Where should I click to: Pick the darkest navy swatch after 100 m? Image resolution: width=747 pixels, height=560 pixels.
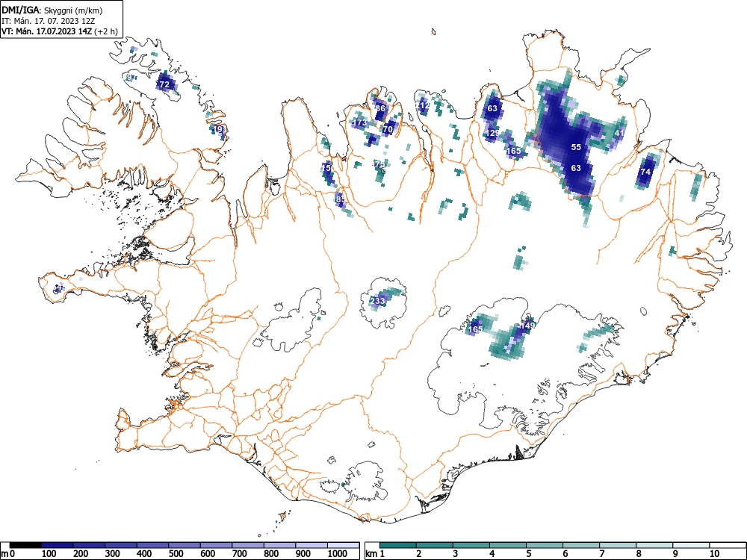pos(58,545)
